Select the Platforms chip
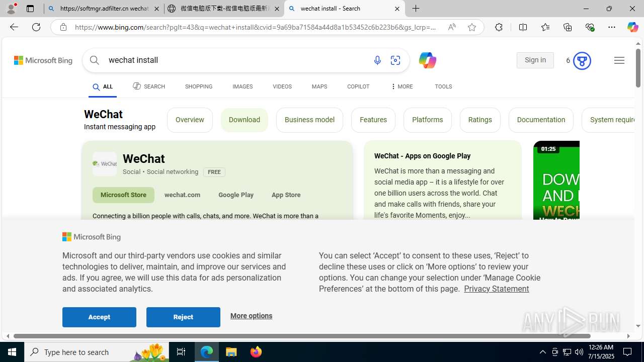644x362 pixels. point(428,120)
